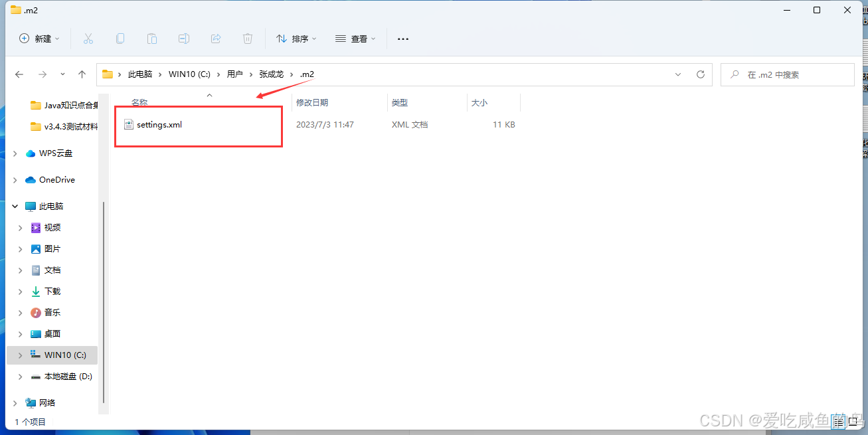
Task: Select v3.4.3测试材料 folder in sidebar
Action: click(65, 127)
